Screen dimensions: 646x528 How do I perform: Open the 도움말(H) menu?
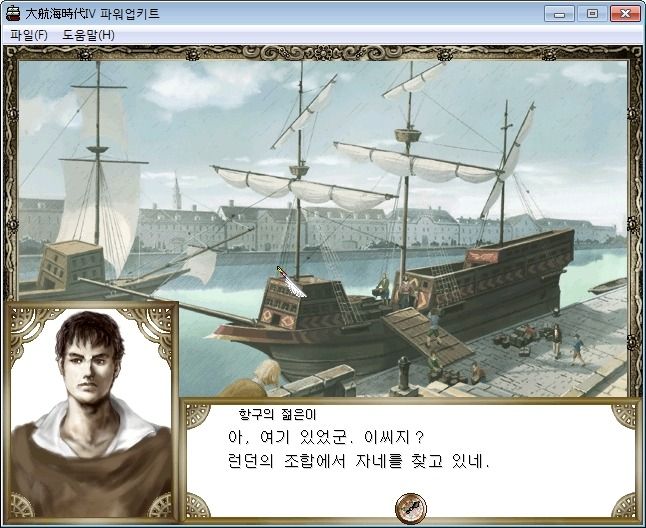(x=89, y=35)
